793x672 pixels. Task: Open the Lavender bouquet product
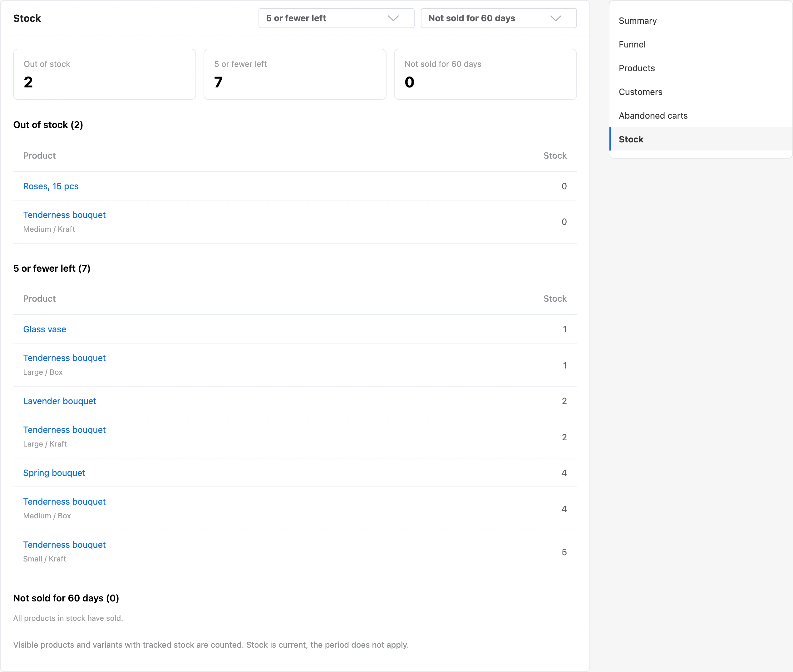coord(59,401)
